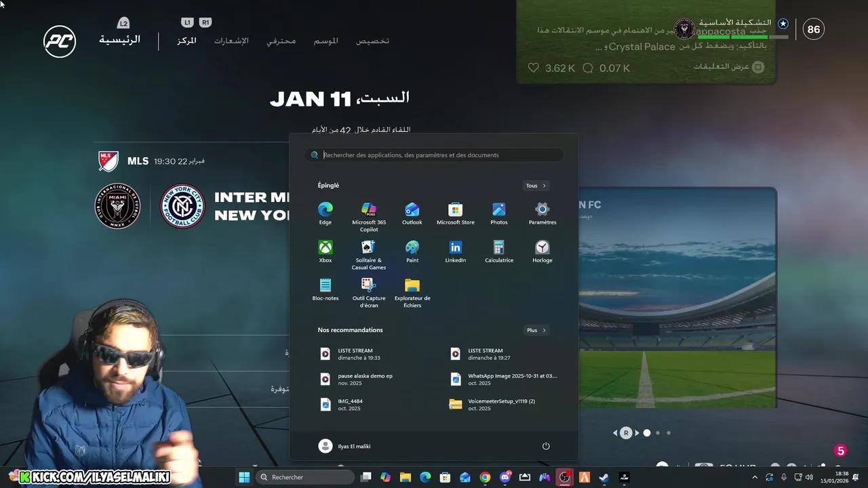Viewport: 868px width, 488px height.
Task: Click the heart like icon showing 3.62 K
Action: [x=534, y=68]
